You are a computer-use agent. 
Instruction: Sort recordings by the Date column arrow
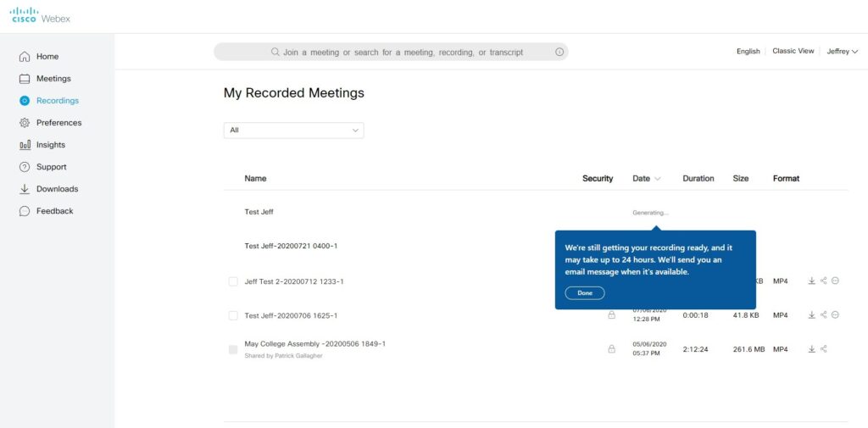tap(658, 179)
